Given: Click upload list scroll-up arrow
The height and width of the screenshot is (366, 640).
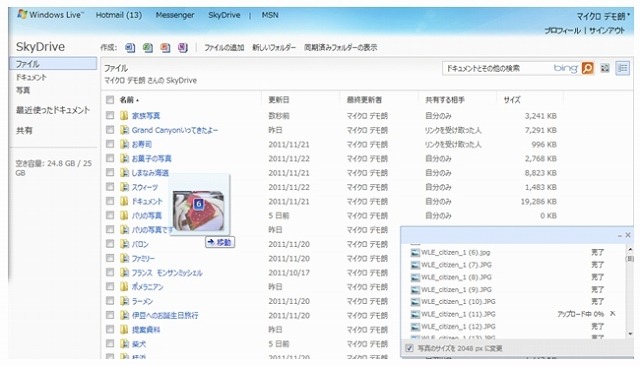Looking at the screenshot, I should [630, 249].
